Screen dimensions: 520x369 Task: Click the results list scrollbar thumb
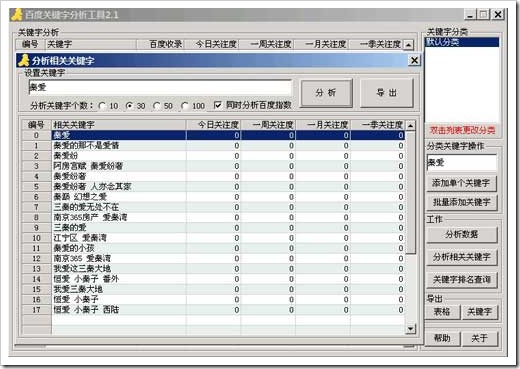[411, 192]
